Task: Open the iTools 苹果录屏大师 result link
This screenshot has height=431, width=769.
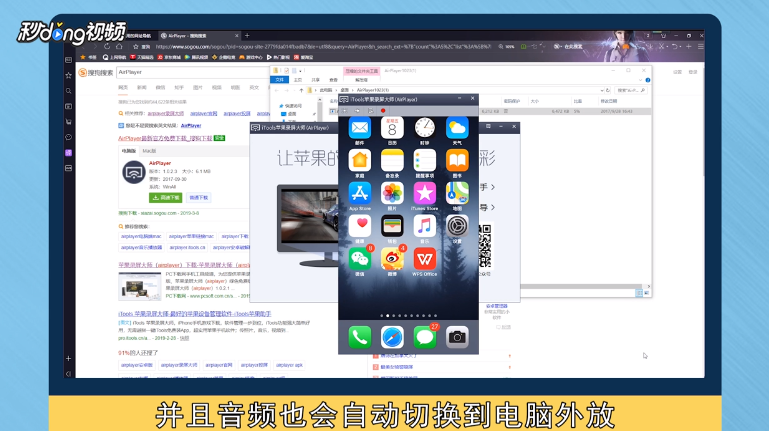Action: 195,314
